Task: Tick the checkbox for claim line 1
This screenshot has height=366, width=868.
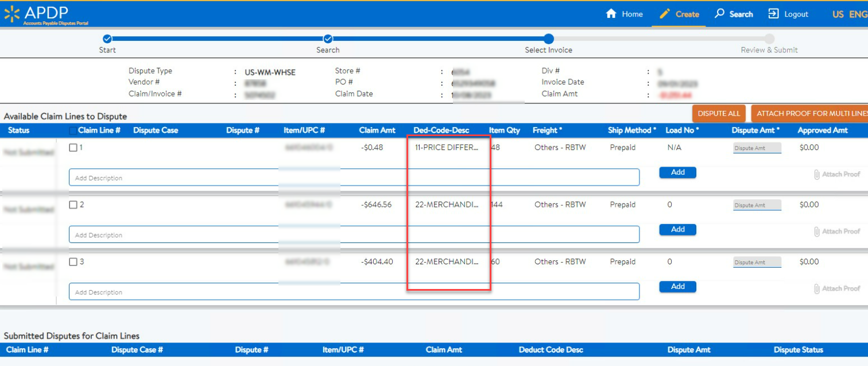Action: coord(73,147)
